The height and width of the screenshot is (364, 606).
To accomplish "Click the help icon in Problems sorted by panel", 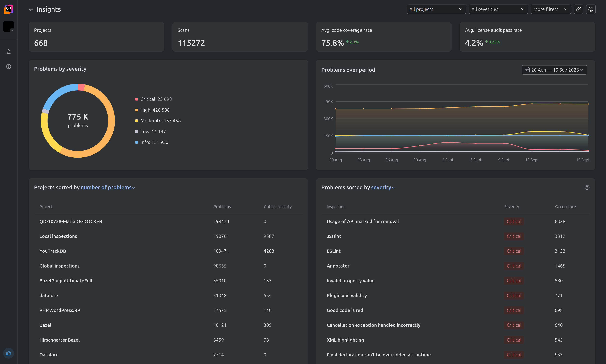I will pyautogui.click(x=587, y=187).
